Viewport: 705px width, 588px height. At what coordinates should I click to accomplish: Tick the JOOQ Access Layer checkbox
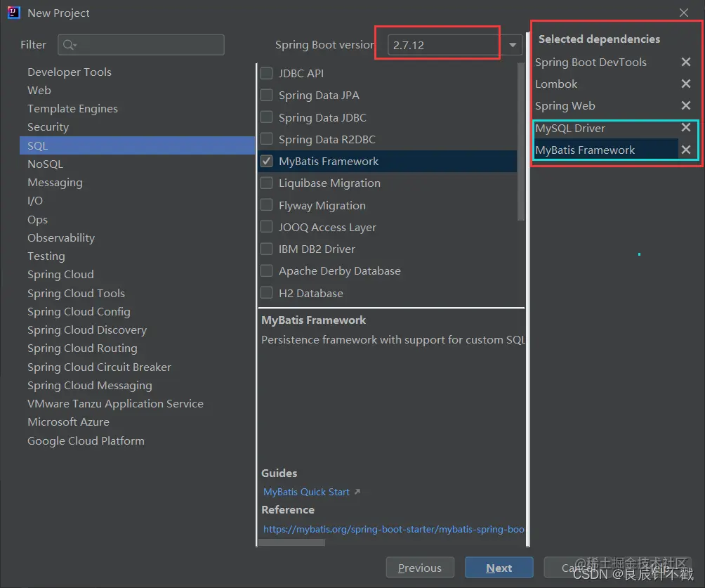tap(267, 227)
